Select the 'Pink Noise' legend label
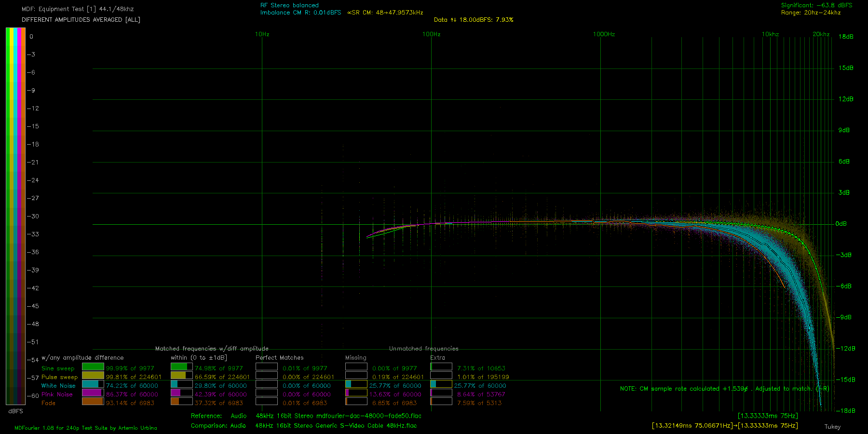Viewport: 868px width, 434px height. [57, 394]
